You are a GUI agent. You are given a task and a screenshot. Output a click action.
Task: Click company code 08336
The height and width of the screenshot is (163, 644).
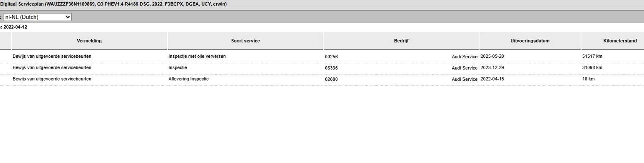point(331,68)
